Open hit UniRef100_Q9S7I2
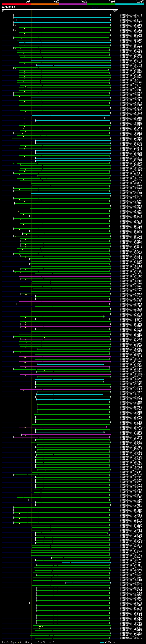 pos(131,15)
